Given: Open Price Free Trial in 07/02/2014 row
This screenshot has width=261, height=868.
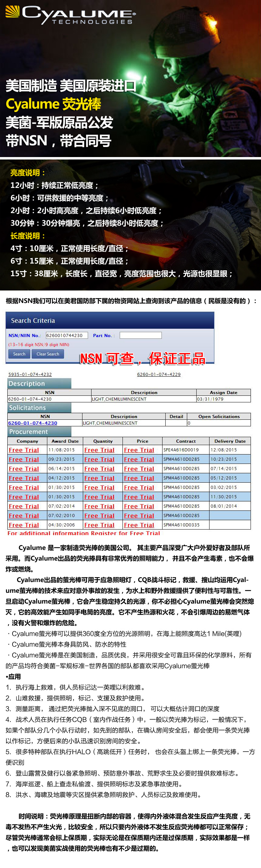Looking at the screenshot, I should tap(139, 506).
